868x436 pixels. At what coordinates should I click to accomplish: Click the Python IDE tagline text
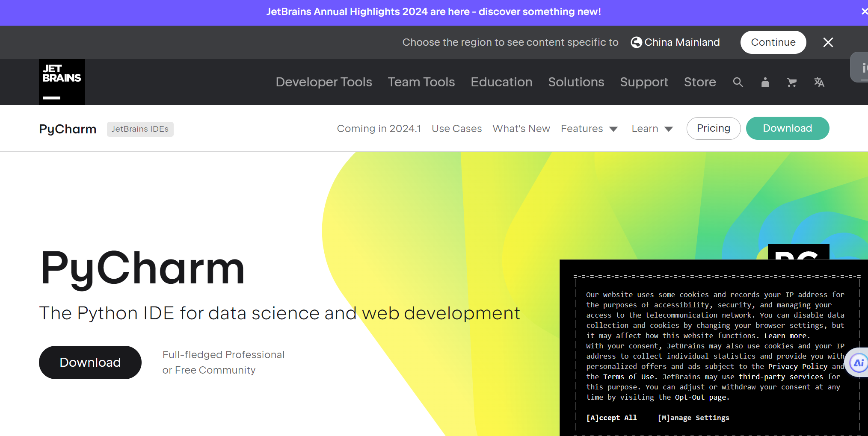pos(280,313)
